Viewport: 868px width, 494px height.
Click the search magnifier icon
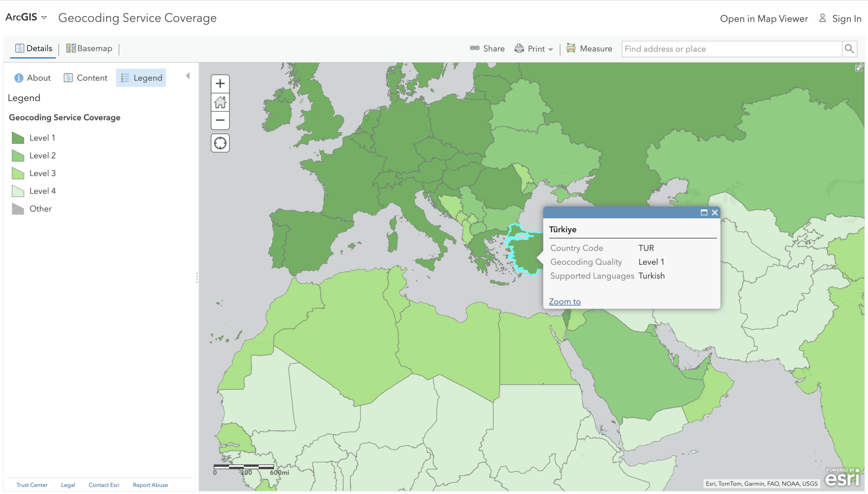click(849, 49)
